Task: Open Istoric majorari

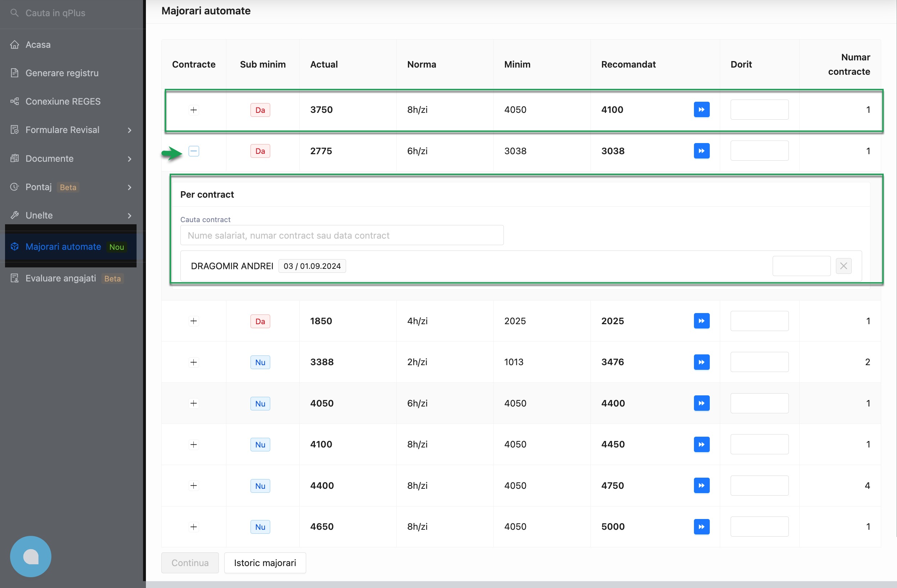Action: [265, 562]
